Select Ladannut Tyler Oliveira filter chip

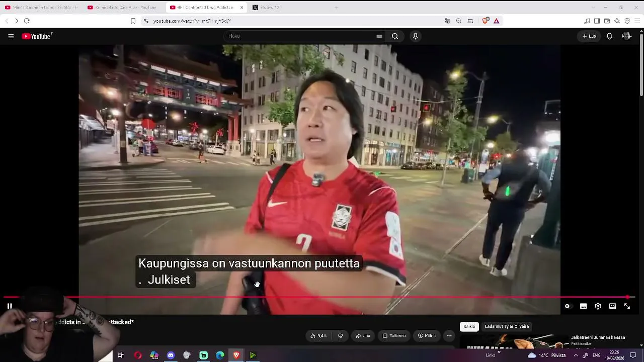(507, 326)
